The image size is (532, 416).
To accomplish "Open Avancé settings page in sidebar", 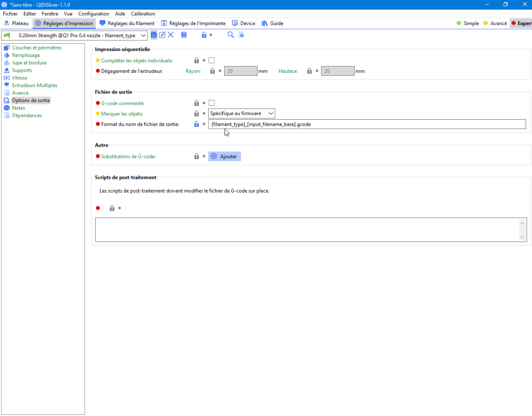I will click(x=20, y=93).
